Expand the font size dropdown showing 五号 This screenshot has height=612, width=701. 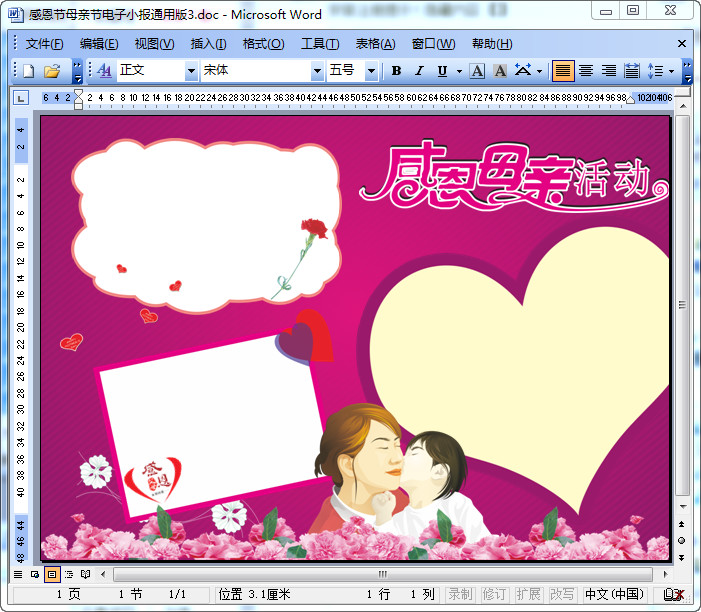point(371,71)
